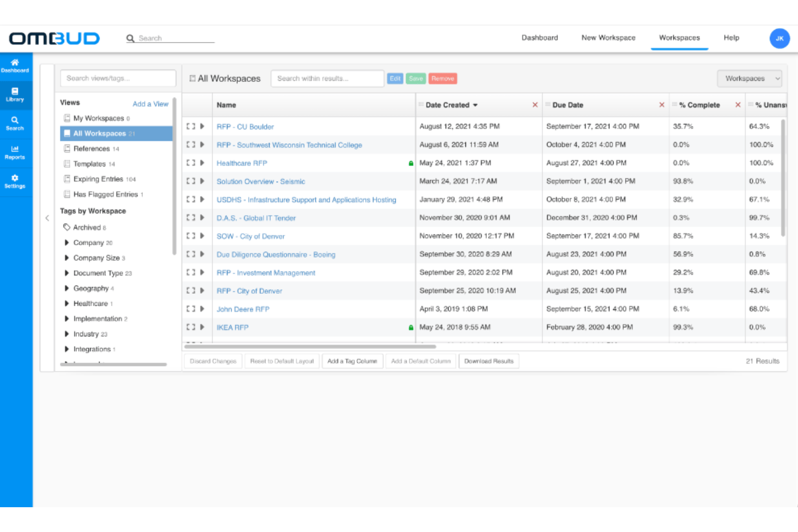Click the Add a View link

click(x=150, y=104)
